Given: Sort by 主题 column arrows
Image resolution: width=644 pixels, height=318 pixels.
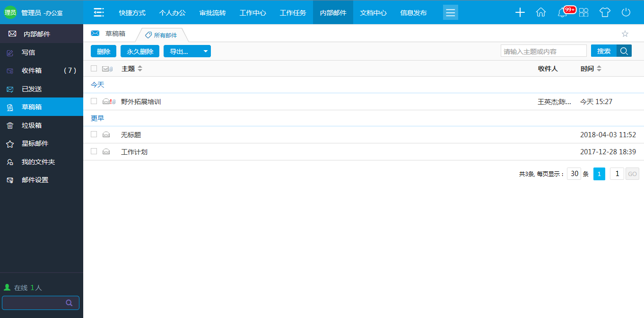Looking at the screenshot, I should [140, 69].
